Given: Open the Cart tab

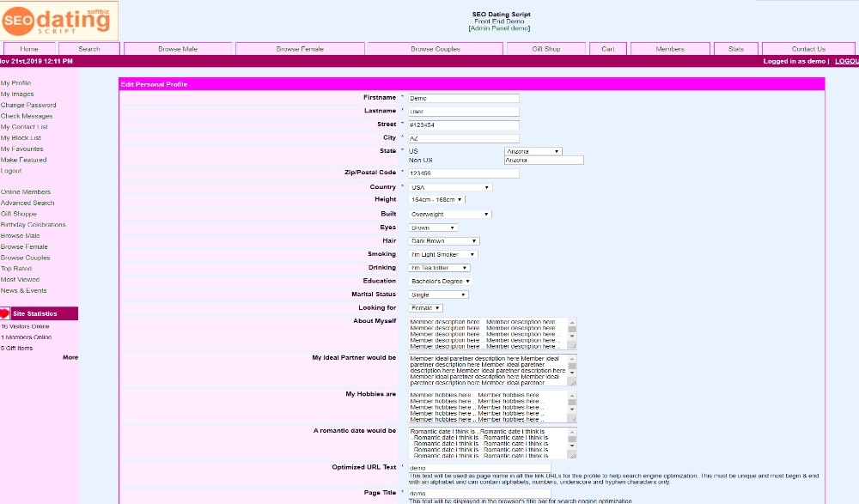Looking at the screenshot, I should [x=608, y=49].
